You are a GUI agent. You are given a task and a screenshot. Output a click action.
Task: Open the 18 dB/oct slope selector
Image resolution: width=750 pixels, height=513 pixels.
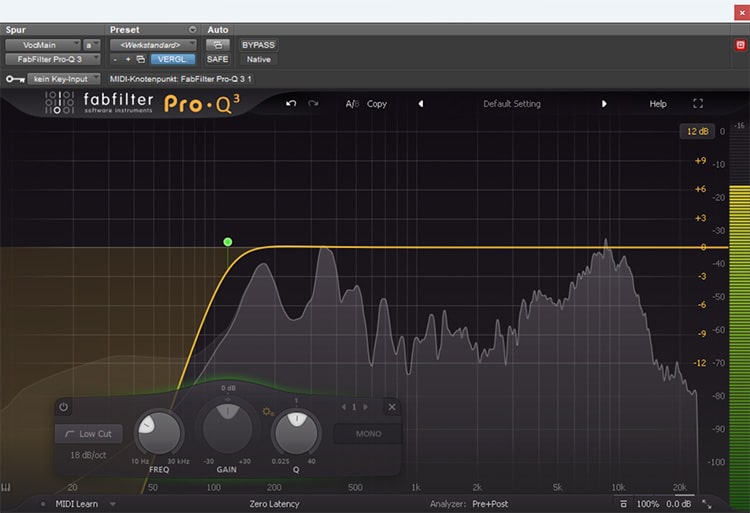click(88, 455)
